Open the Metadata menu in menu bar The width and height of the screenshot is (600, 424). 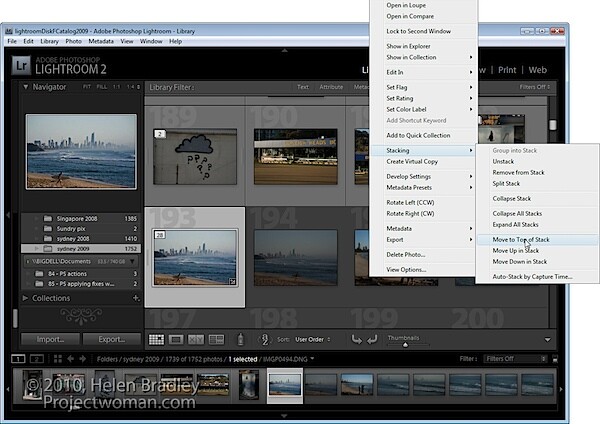pyautogui.click(x=101, y=41)
